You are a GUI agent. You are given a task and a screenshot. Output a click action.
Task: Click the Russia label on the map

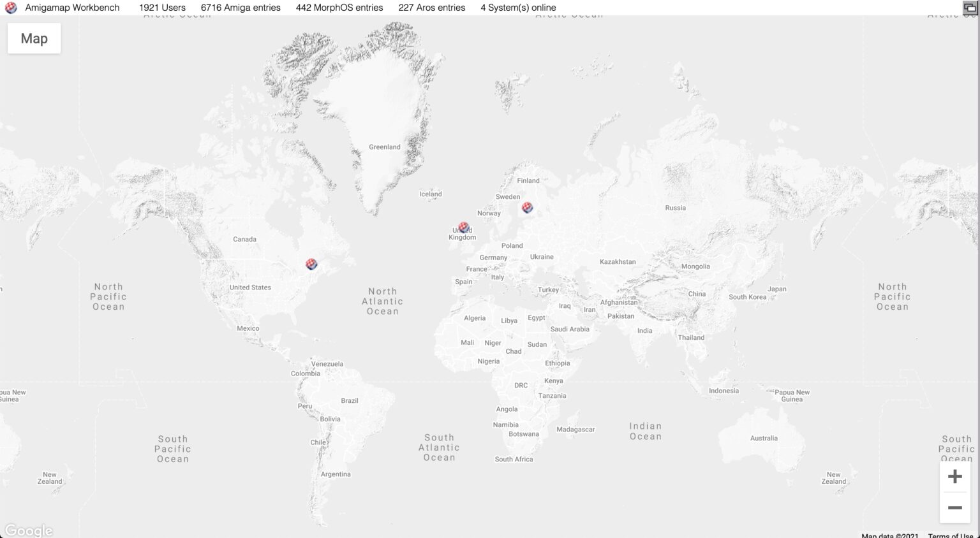[x=675, y=208]
